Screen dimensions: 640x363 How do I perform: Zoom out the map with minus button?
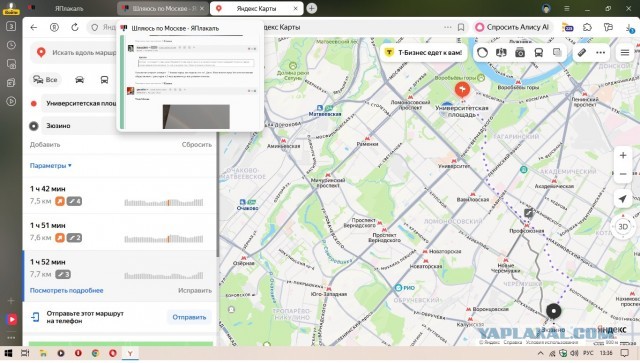(x=623, y=174)
